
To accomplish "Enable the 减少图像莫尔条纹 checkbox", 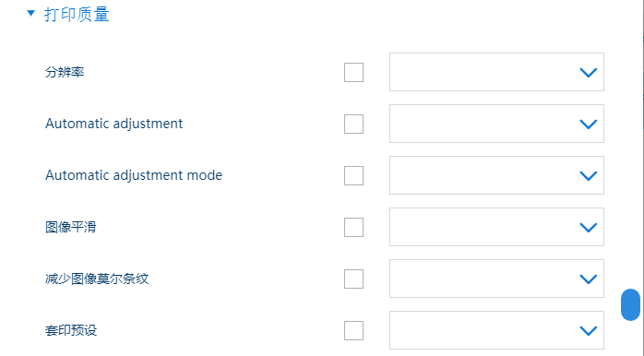I will pos(353,279).
